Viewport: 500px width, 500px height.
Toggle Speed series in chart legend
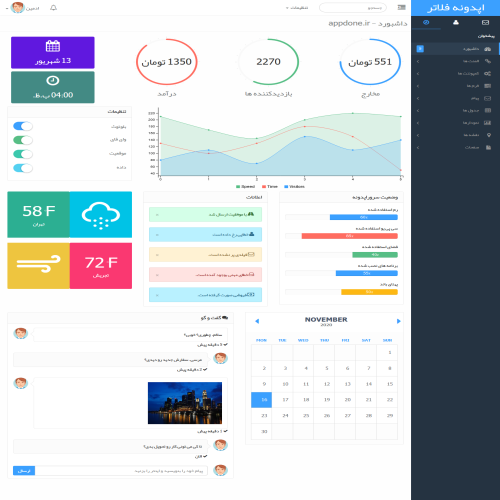click(245, 187)
